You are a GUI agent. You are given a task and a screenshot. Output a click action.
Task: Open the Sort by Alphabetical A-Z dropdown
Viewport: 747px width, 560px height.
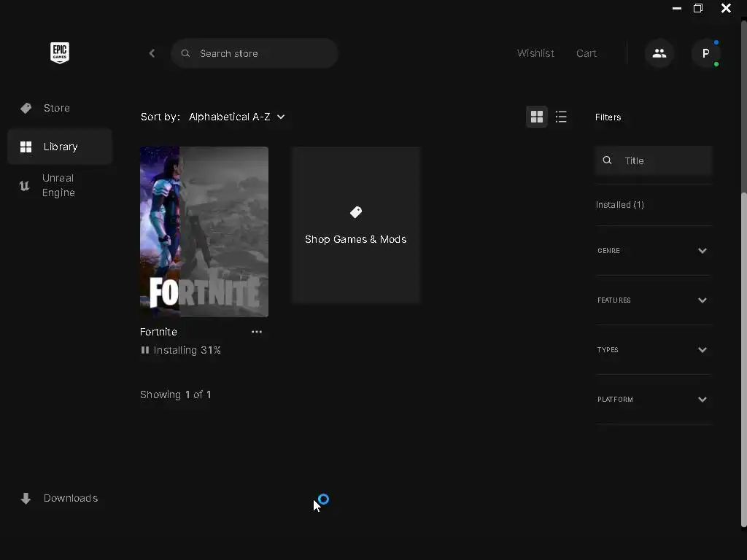coord(237,117)
